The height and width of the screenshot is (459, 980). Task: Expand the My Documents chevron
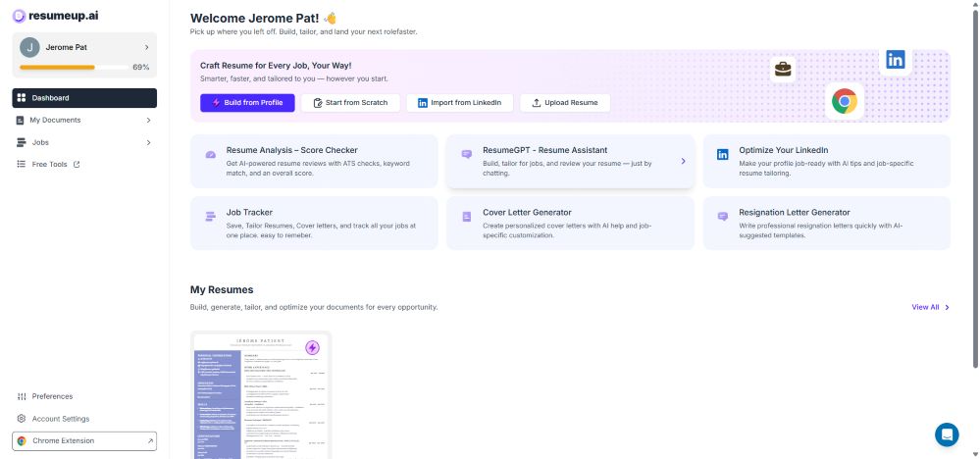click(148, 121)
